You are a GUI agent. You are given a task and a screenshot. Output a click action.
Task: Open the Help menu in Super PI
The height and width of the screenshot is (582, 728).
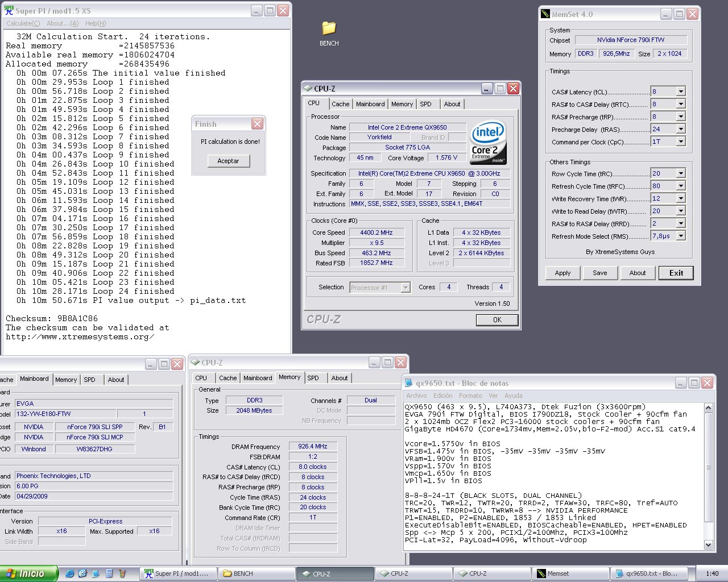[x=96, y=23]
